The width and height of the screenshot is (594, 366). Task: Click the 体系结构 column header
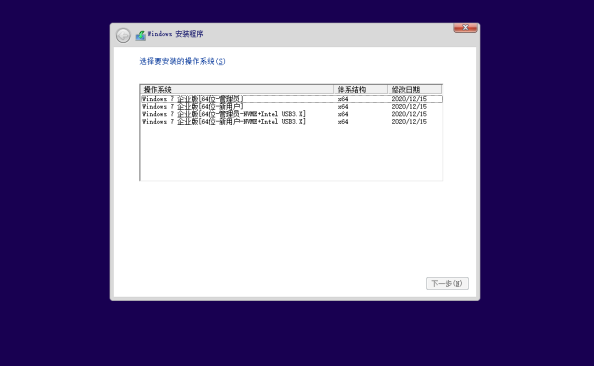click(x=361, y=89)
